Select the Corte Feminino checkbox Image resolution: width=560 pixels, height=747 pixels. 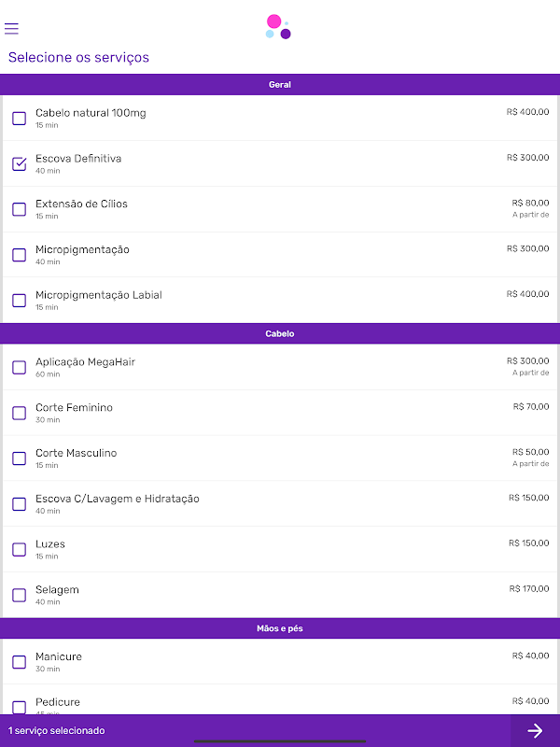point(19,413)
